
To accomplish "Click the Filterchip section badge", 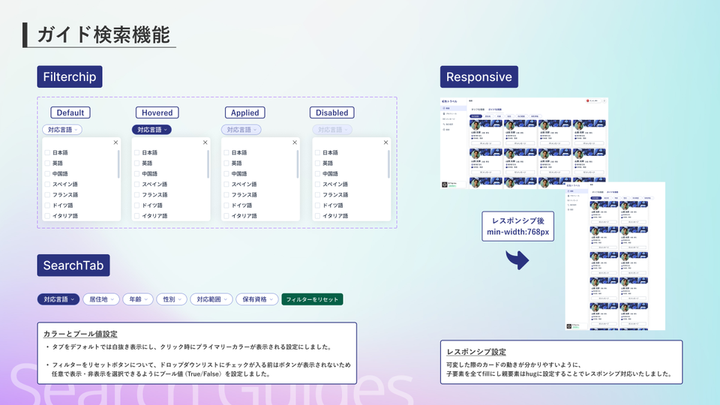I will (70, 77).
